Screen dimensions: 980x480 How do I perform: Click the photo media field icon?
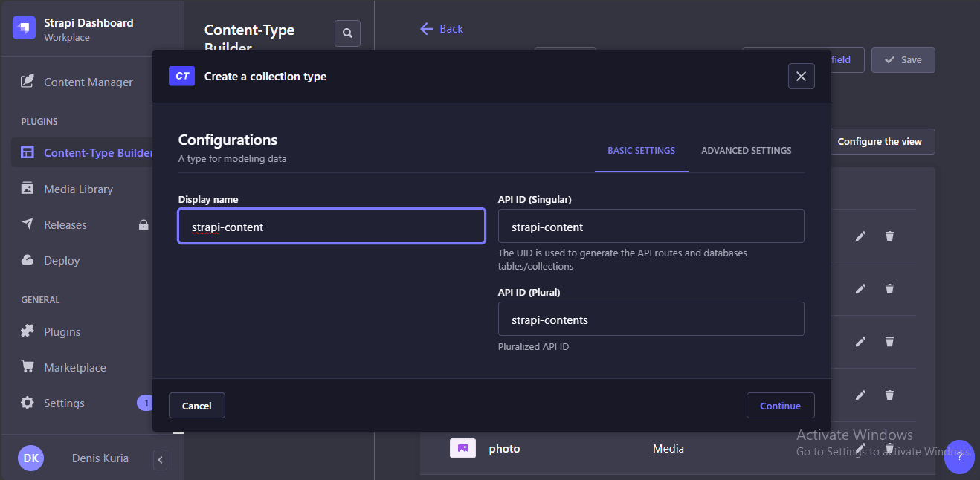462,448
